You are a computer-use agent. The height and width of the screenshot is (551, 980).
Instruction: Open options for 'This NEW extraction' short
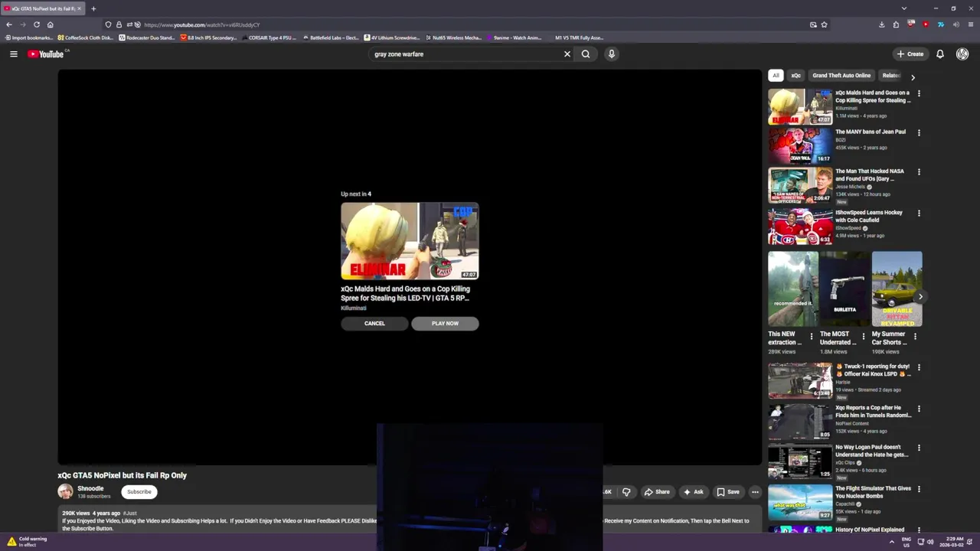(812, 336)
